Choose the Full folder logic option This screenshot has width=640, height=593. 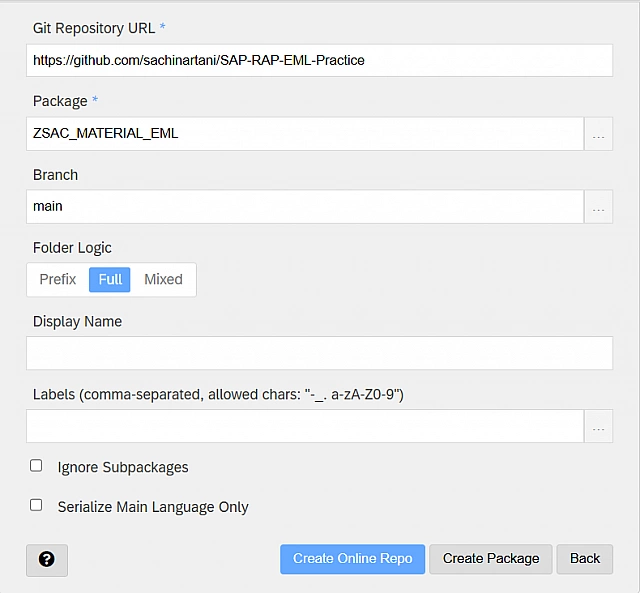pyautogui.click(x=110, y=280)
